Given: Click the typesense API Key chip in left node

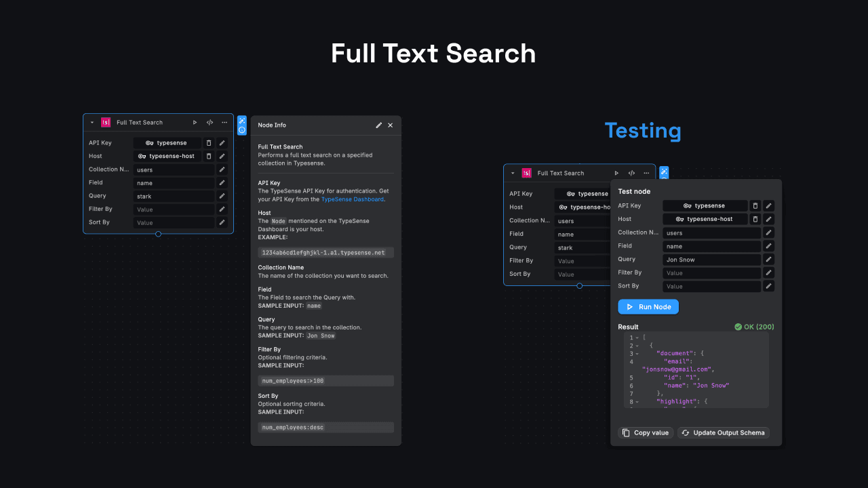Looking at the screenshot, I should coord(167,143).
